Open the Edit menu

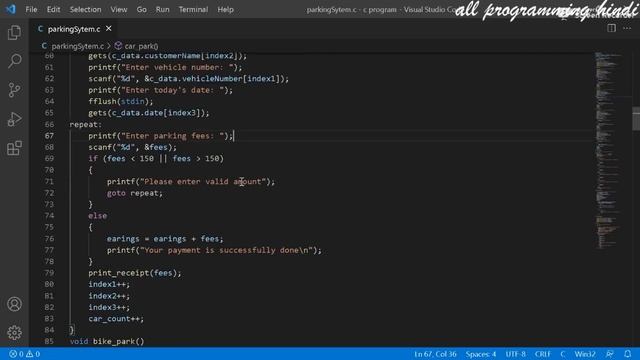[x=53, y=9]
